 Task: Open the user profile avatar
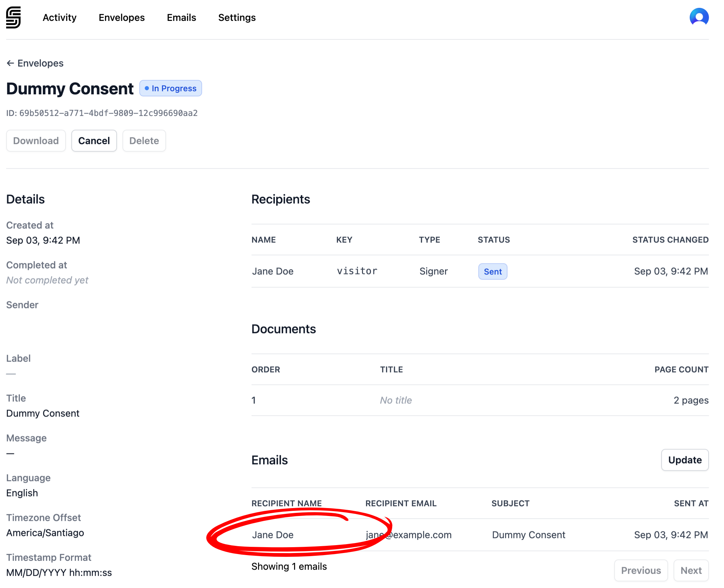pyautogui.click(x=699, y=17)
